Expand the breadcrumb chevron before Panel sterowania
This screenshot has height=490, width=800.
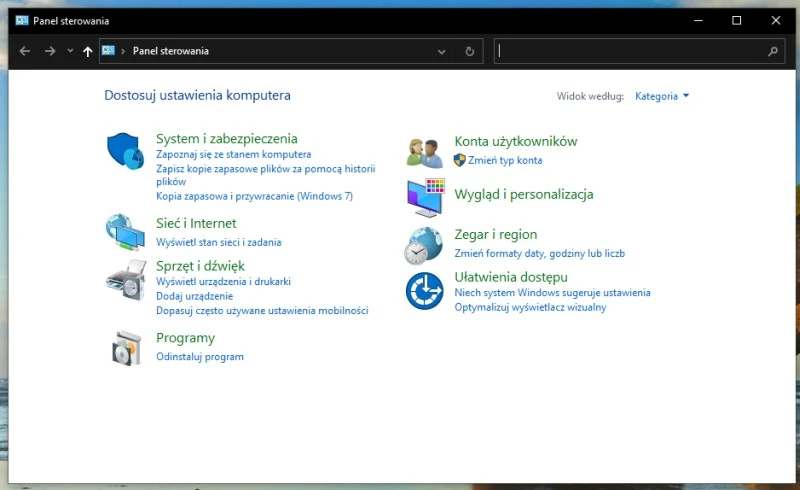123,51
